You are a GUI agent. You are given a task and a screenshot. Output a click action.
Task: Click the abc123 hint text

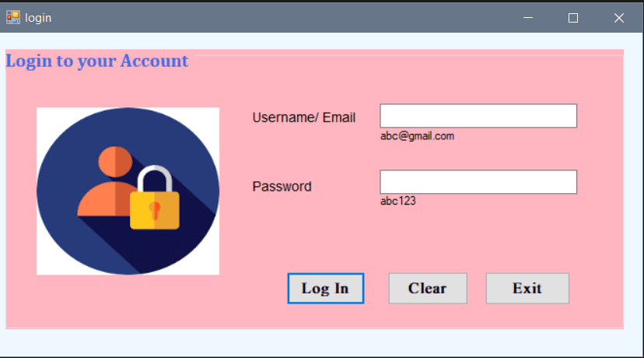pyautogui.click(x=398, y=201)
